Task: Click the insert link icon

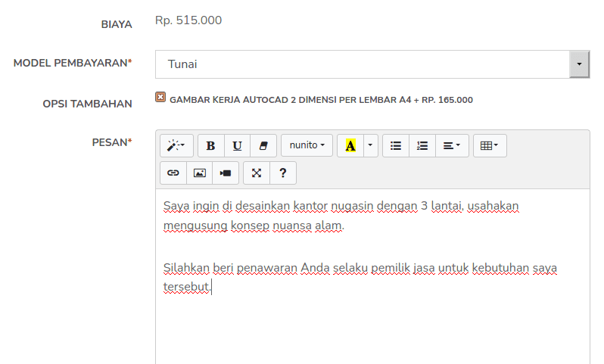Action: point(173,173)
